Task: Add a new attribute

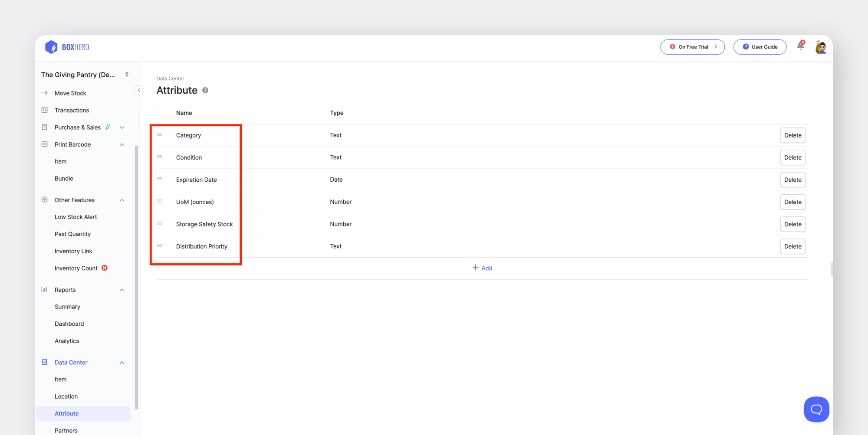Action: [x=482, y=268]
